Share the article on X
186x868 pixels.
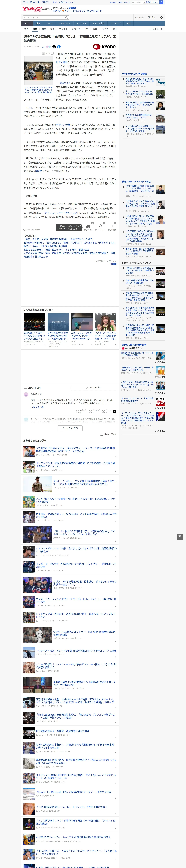[x=54, y=47]
